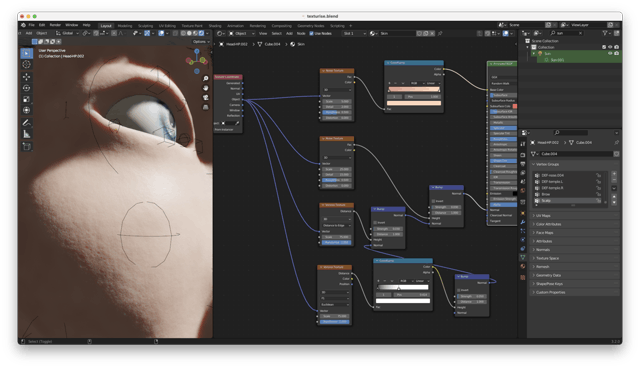Pin the Skin material in node editor
Image resolution: width=640 pixels, height=368 pixels.
click(440, 33)
